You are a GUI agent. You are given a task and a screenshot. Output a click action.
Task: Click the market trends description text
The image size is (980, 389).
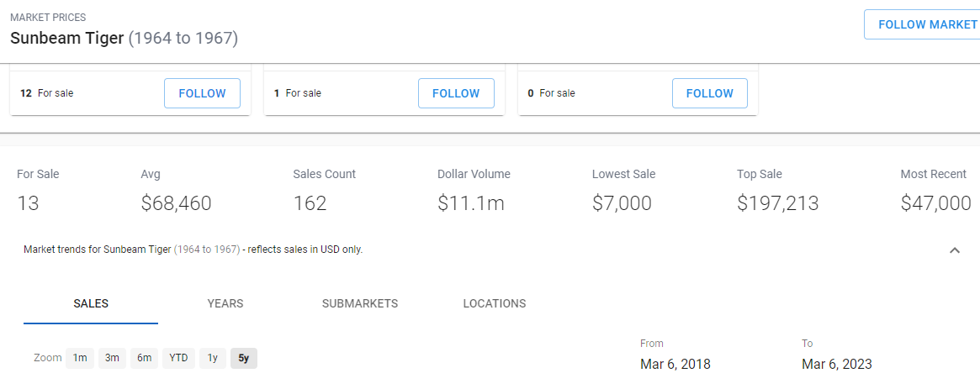[x=193, y=250]
